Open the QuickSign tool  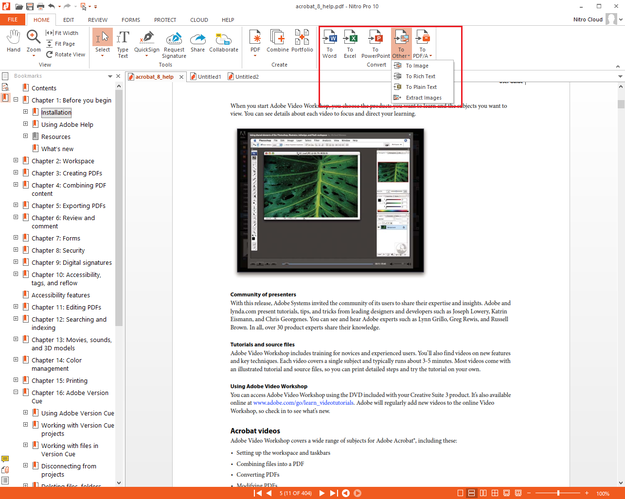pos(147,43)
